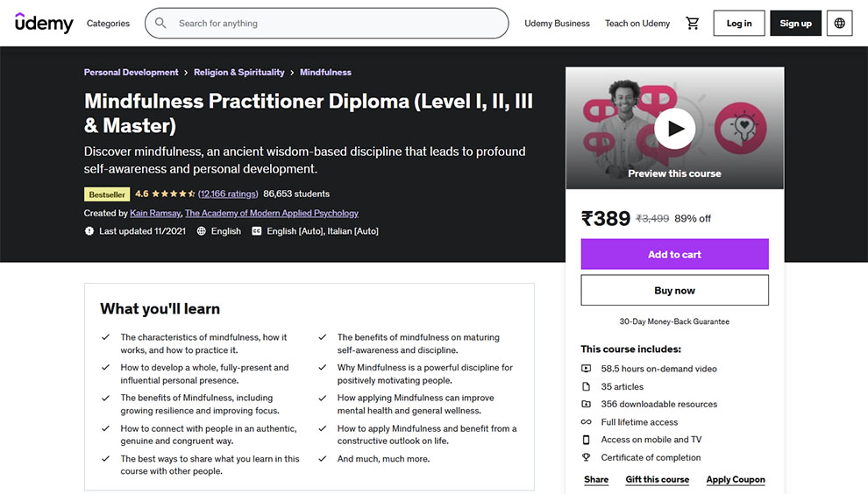Click the star rating icons
Screen dimensions: 868x494
pos(173,194)
